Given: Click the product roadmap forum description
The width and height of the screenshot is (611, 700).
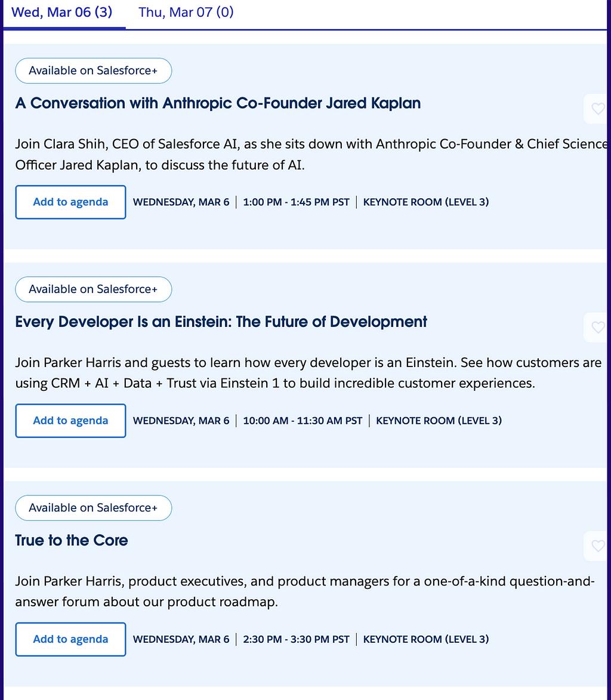Looking at the screenshot, I should (298, 591).
